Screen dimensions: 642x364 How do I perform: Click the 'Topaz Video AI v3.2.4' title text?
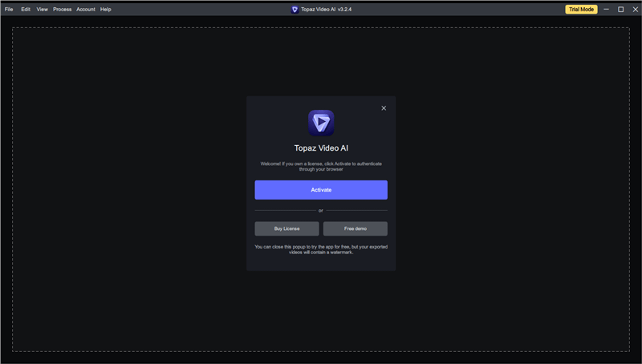coord(327,9)
